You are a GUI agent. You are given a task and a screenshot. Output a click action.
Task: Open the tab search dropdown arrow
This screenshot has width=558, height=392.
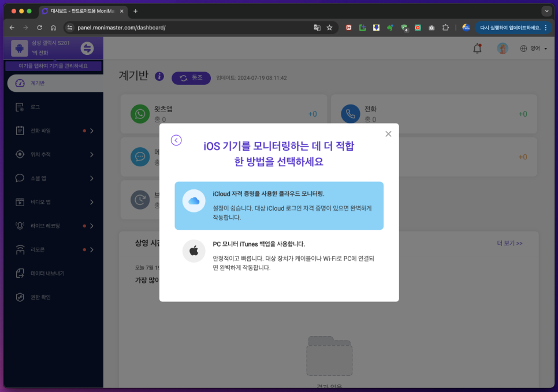[x=546, y=11]
